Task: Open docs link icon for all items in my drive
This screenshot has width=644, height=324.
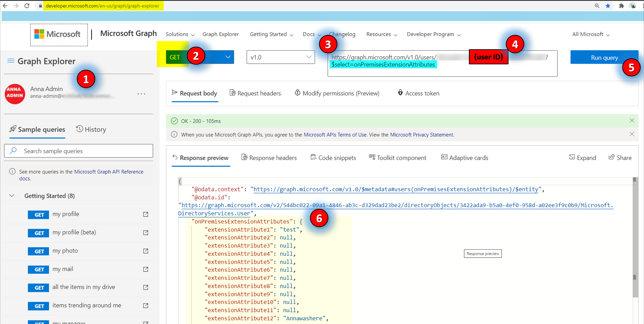Action: pos(146,287)
